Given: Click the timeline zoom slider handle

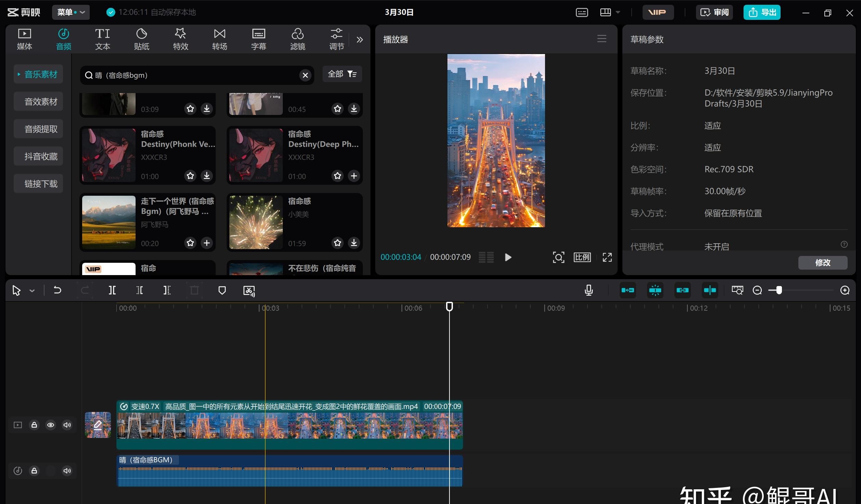Looking at the screenshot, I should click(x=779, y=290).
